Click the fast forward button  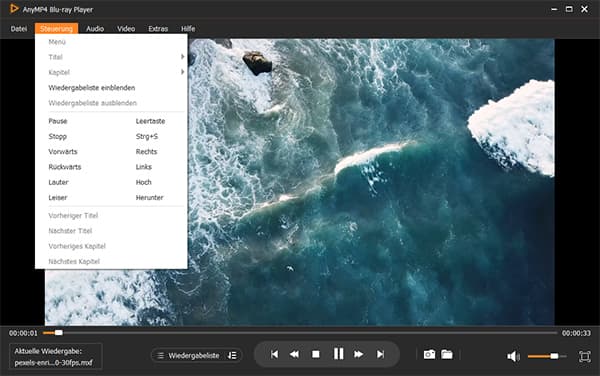359,355
